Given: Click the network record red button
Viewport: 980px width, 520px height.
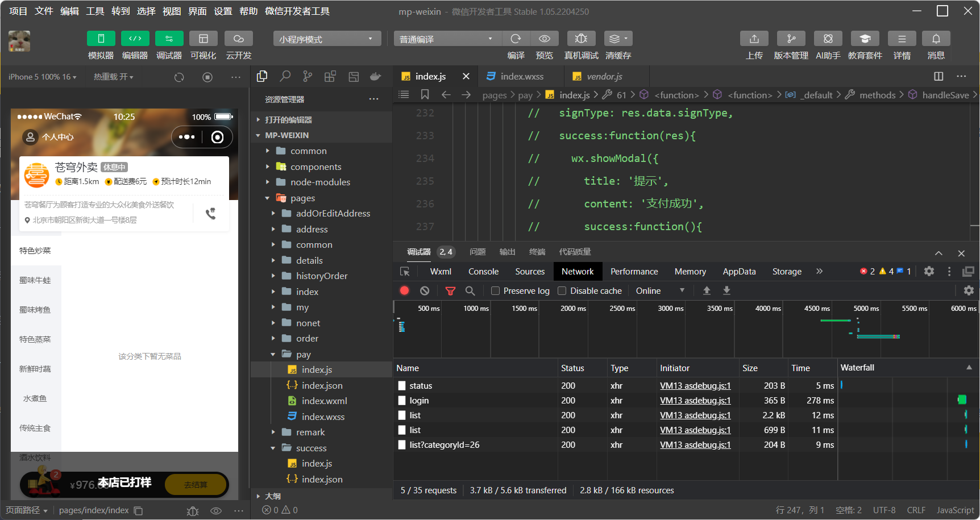Looking at the screenshot, I should coord(404,290).
